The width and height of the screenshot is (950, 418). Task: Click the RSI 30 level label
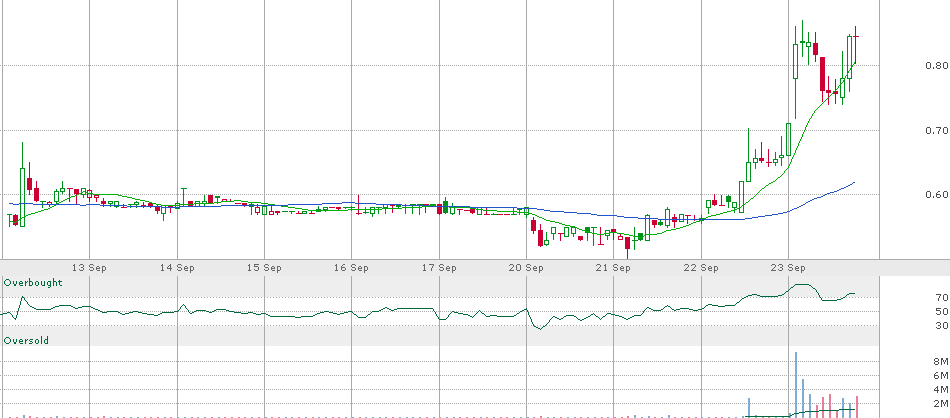941,326
